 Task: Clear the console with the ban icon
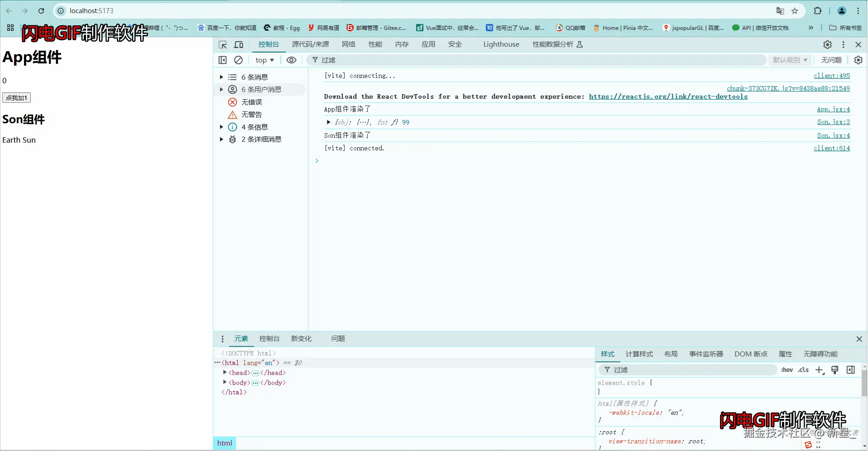238,60
